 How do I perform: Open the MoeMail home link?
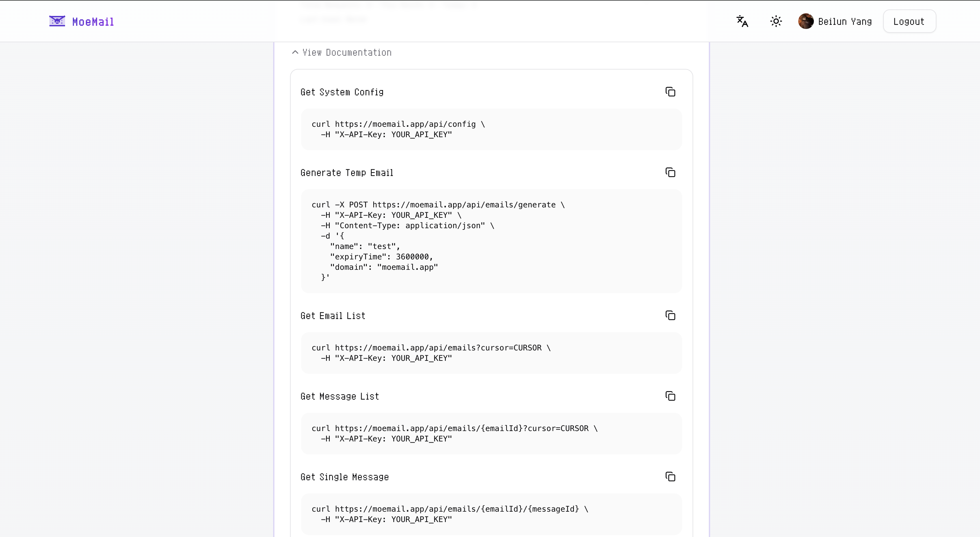[93, 22]
